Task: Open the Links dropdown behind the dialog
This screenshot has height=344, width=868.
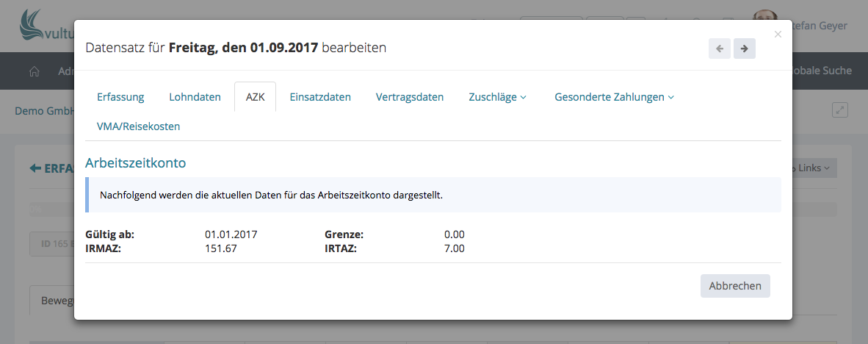Action: pos(814,168)
